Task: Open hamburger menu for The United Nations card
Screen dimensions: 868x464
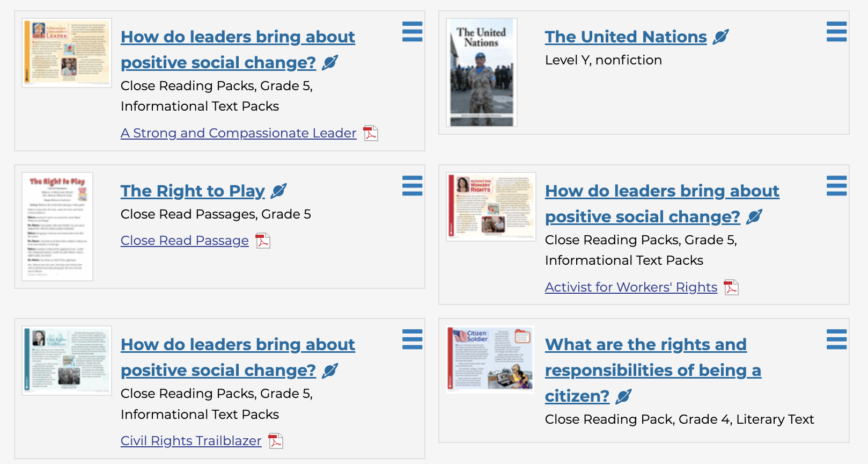Action: [x=836, y=32]
